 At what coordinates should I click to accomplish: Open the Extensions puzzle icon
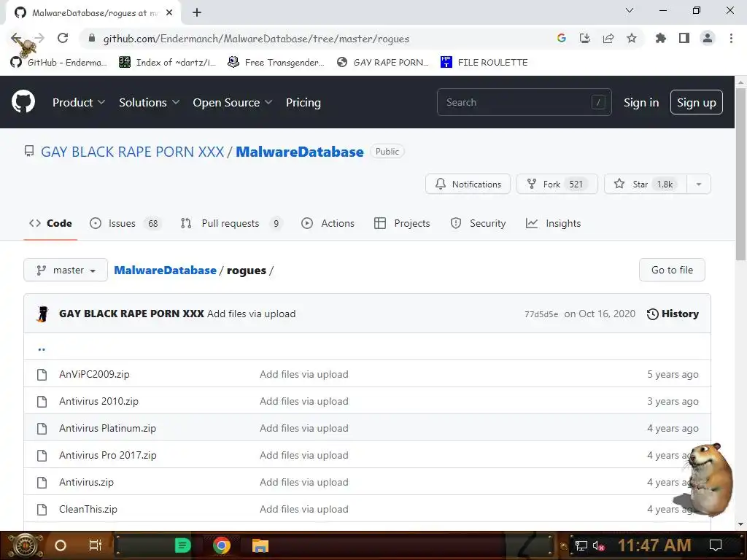pos(661,38)
